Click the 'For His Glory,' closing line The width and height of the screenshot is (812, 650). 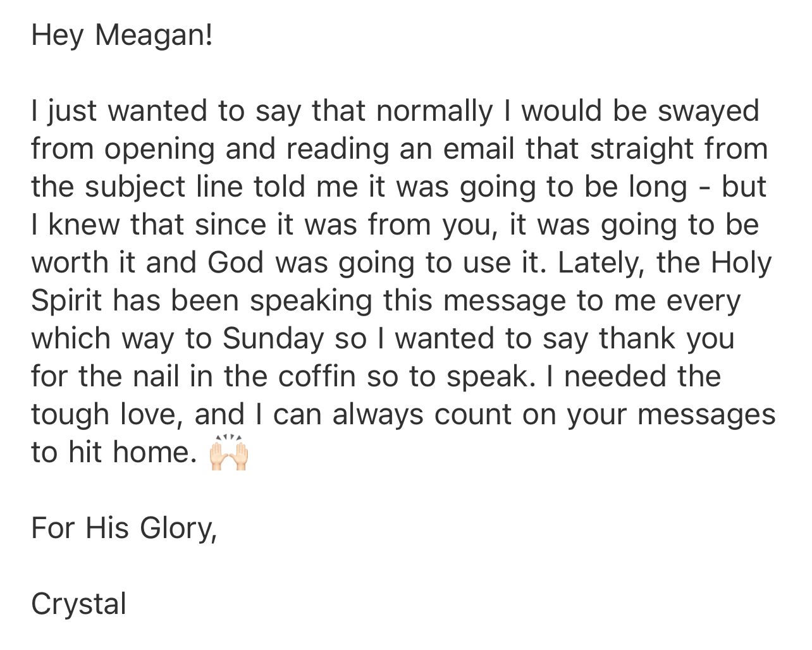coord(124,528)
